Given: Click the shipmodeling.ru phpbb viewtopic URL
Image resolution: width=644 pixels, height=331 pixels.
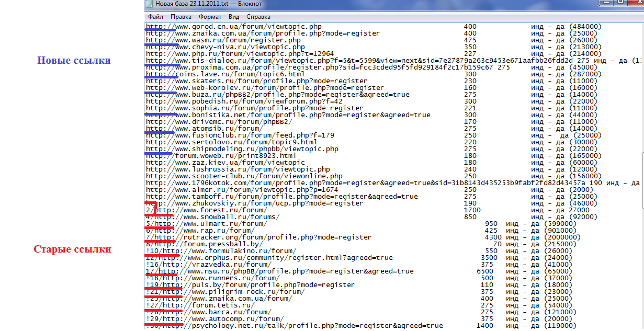Looking at the screenshot, I should point(242,149).
